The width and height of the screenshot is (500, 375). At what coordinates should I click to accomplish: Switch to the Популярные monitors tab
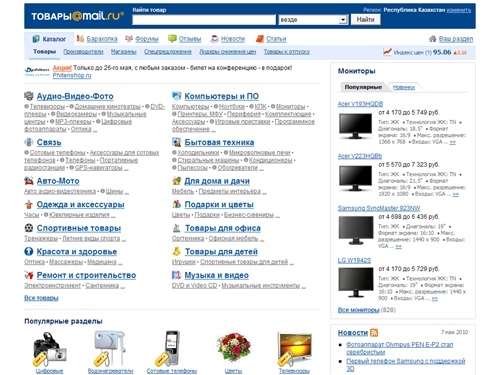363,87
